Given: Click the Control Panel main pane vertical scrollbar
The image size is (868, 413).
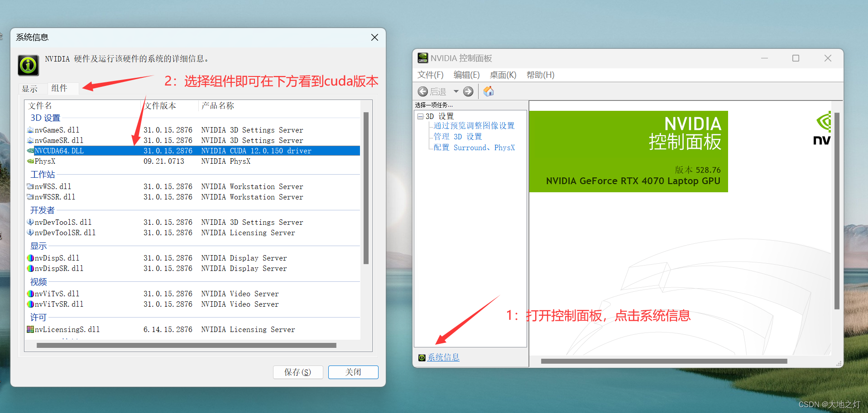Looking at the screenshot, I should (837, 211).
